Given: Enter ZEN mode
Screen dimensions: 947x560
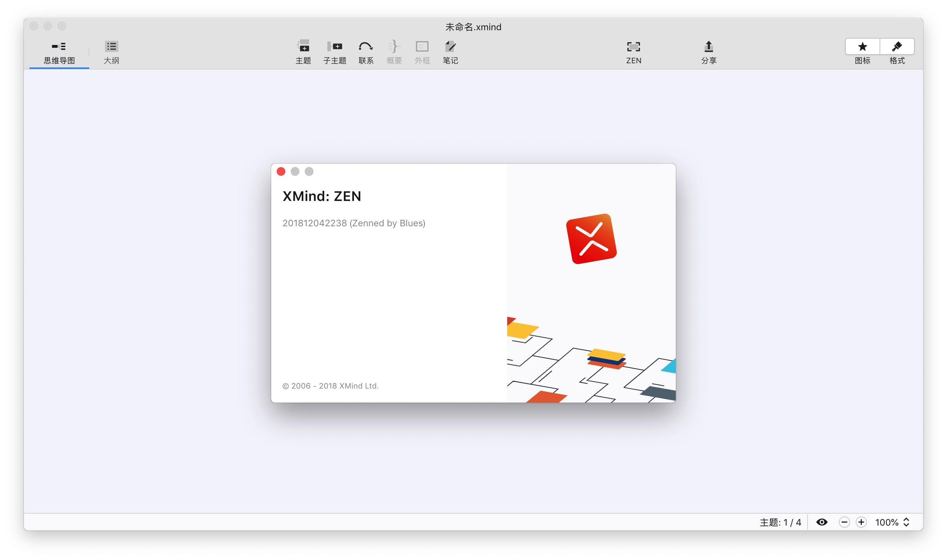Looking at the screenshot, I should coord(633,52).
